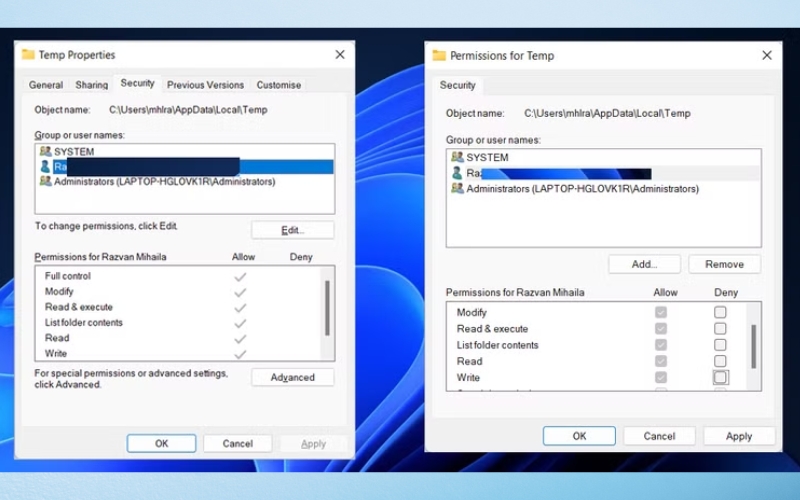Click the Administrators group icon in Temp Properties
This screenshot has height=500, width=800.
tap(45, 182)
